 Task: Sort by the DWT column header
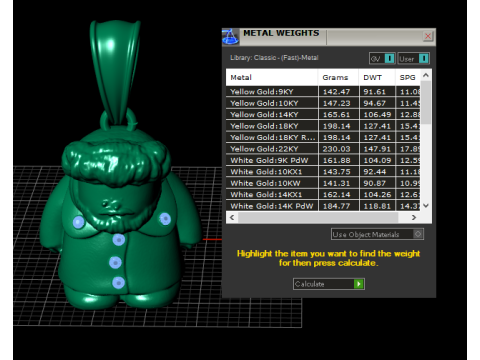(x=377, y=77)
